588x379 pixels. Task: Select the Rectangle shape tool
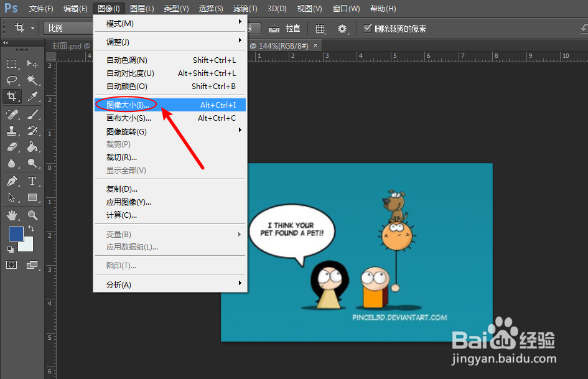pos(32,197)
